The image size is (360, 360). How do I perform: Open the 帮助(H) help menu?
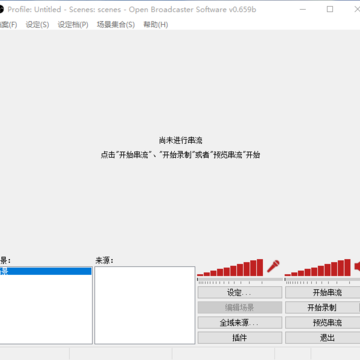pyautogui.click(x=156, y=25)
